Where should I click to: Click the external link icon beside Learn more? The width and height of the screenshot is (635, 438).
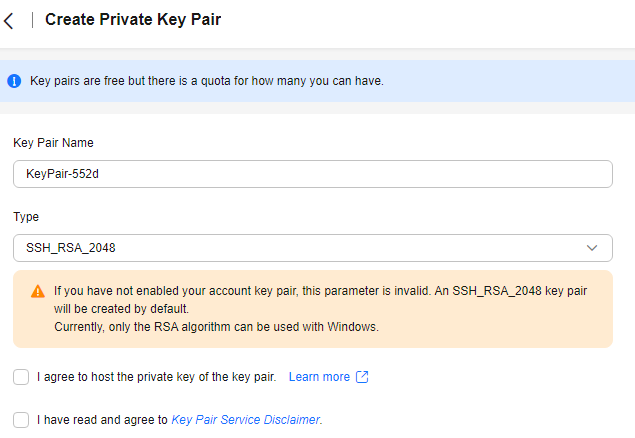pyautogui.click(x=362, y=377)
